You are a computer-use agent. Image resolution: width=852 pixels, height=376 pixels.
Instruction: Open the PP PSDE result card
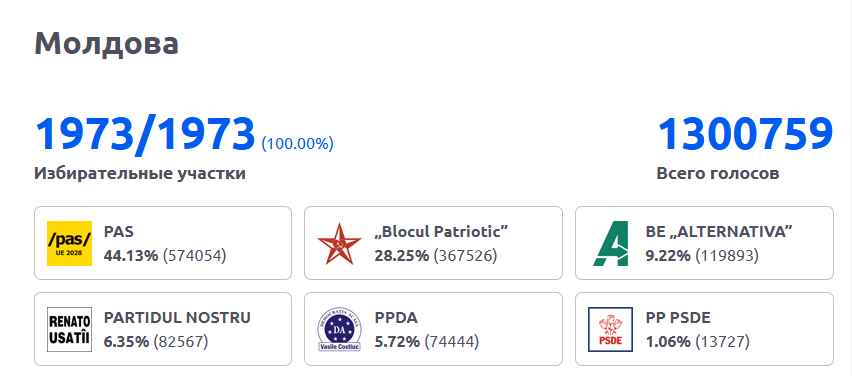pos(704,329)
